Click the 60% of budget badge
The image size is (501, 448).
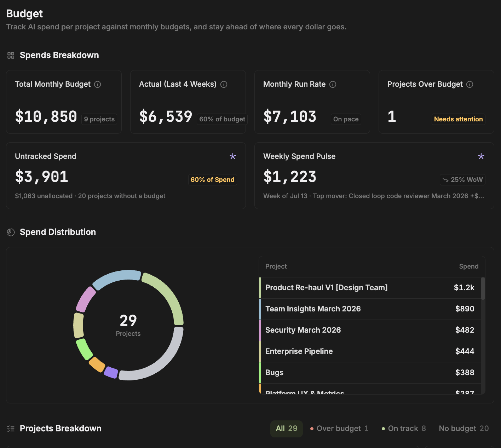click(222, 119)
